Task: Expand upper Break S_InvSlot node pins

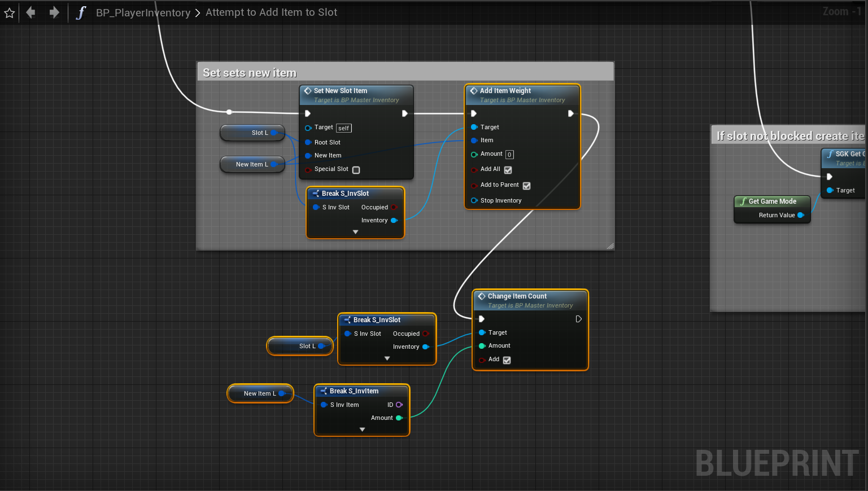Action: 355,232
